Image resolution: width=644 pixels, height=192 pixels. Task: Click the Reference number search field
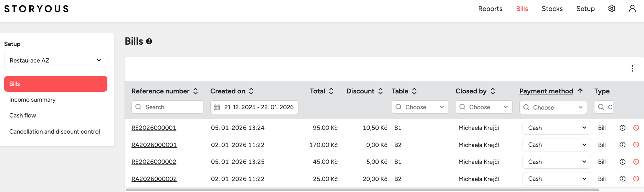tap(167, 107)
